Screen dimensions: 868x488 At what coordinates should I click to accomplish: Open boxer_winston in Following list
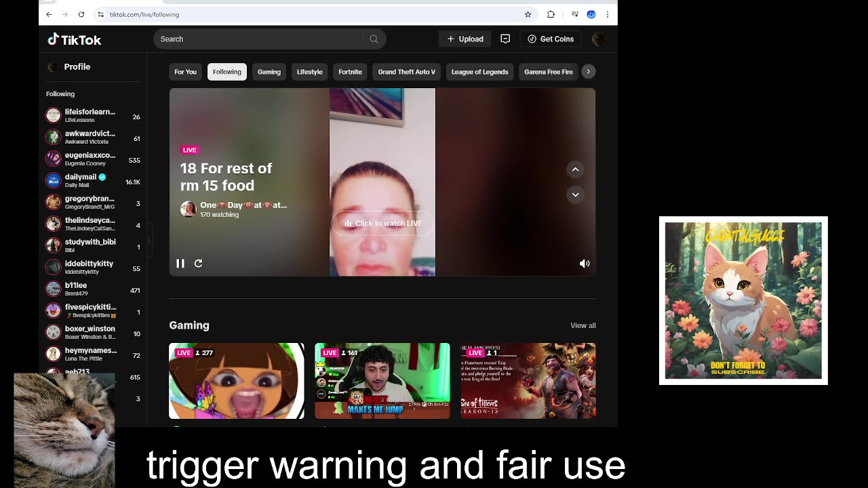[x=93, y=333]
